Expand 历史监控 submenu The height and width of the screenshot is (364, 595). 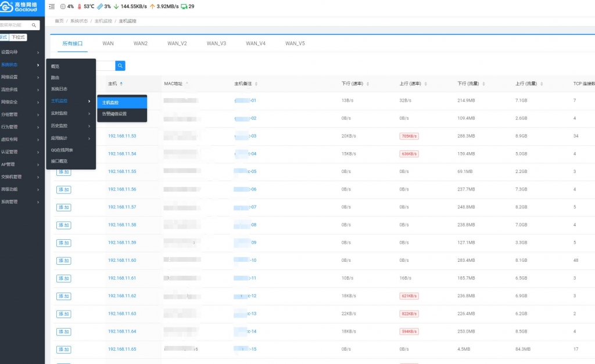coord(71,125)
